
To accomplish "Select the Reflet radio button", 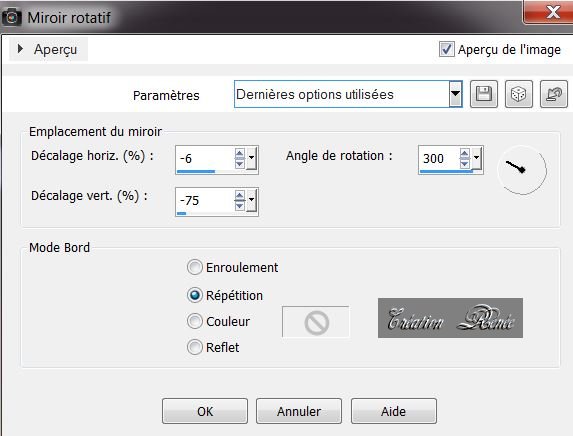I will click(x=194, y=347).
